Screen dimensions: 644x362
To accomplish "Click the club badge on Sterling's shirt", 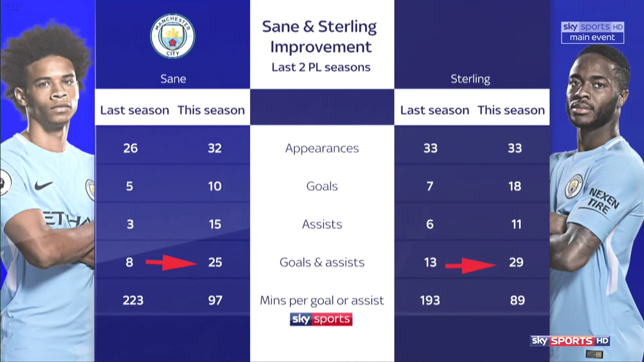I will click(x=574, y=186).
